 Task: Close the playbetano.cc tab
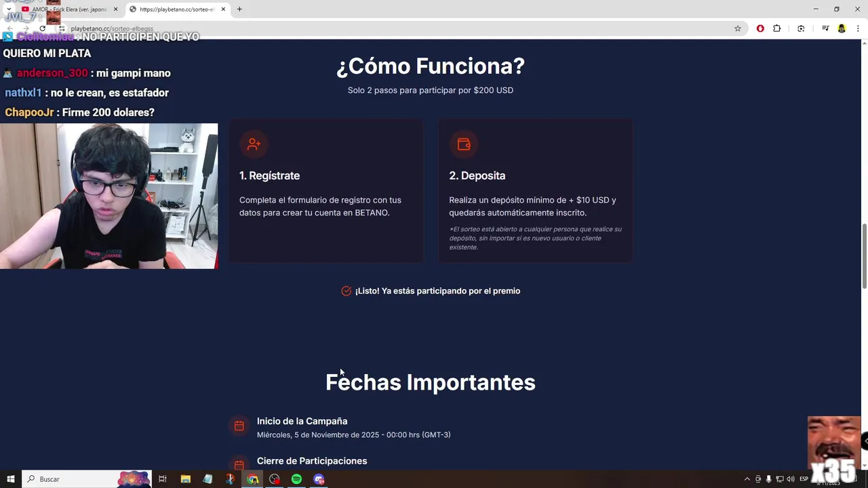tap(222, 9)
